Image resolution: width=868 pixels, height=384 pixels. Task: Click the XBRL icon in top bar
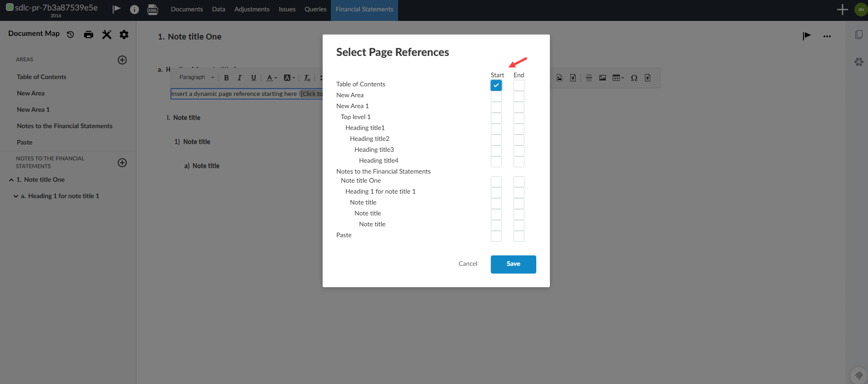point(153,10)
